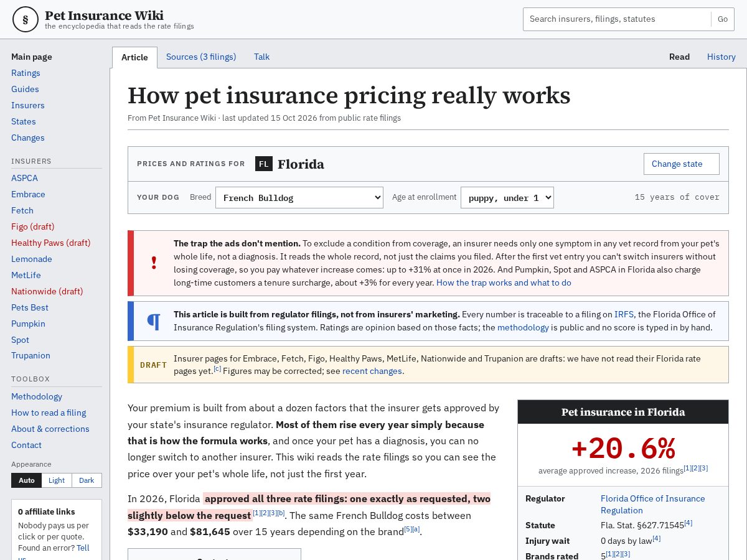Open the States sidebar link
Viewport: 747px width, 560px height.
coord(24,121)
